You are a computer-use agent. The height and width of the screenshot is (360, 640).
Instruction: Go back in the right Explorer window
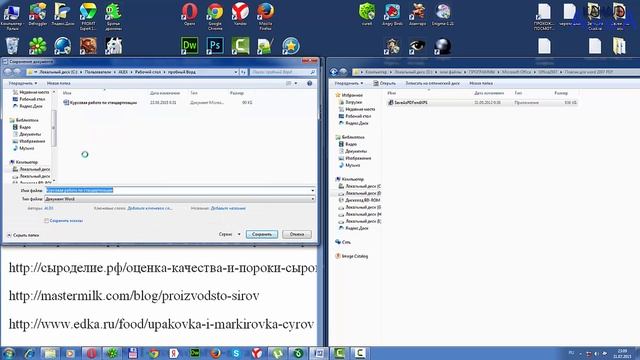pos(333,72)
